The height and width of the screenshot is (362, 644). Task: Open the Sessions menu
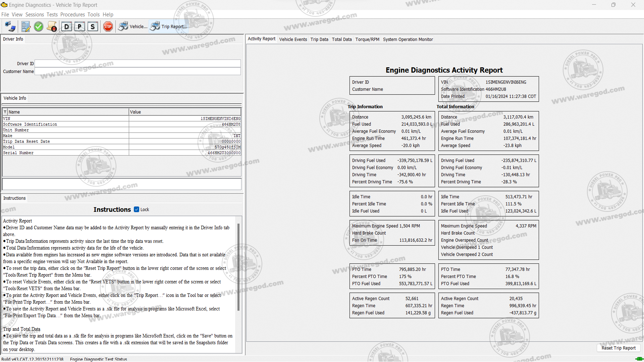coord(35,14)
